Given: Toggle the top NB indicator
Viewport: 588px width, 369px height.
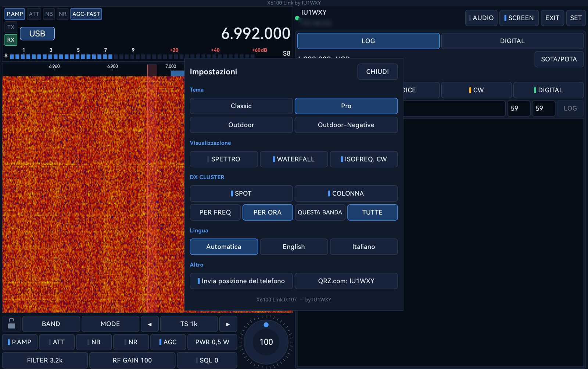Looking at the screenshot, I should [49, 14].
